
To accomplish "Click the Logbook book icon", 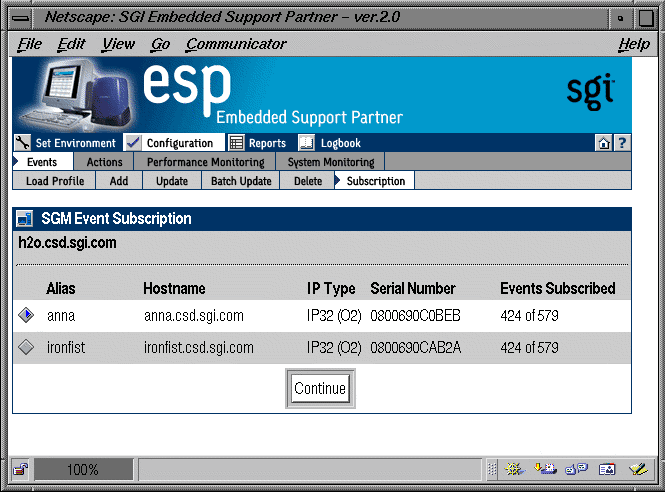I will tap(306, 143).
